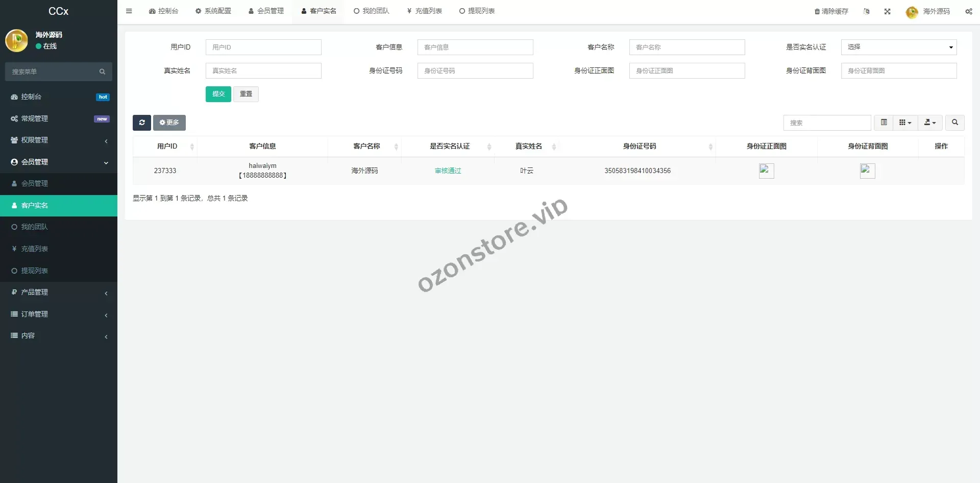Click the 用户ID filter input field

pyautogui.click(x=263, y=47)
